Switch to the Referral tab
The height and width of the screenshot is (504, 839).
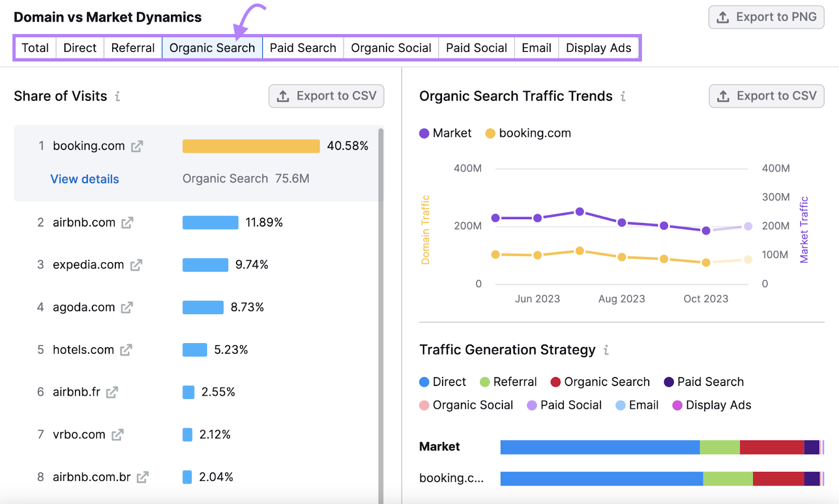(133, 48)
